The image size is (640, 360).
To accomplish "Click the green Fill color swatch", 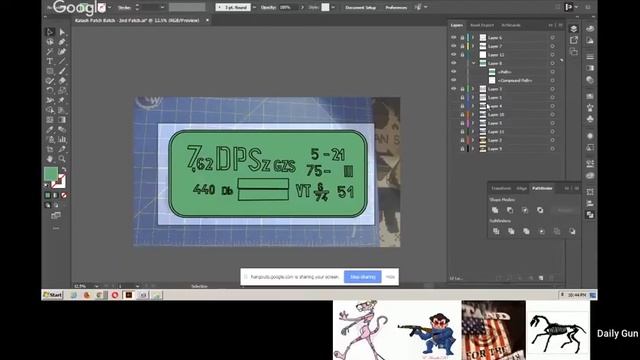I will coord(51,174).
